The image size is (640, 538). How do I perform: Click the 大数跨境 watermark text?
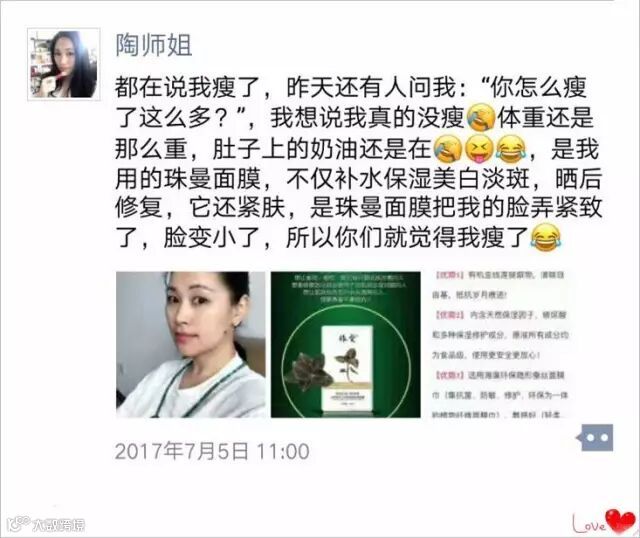coord(58,525)
